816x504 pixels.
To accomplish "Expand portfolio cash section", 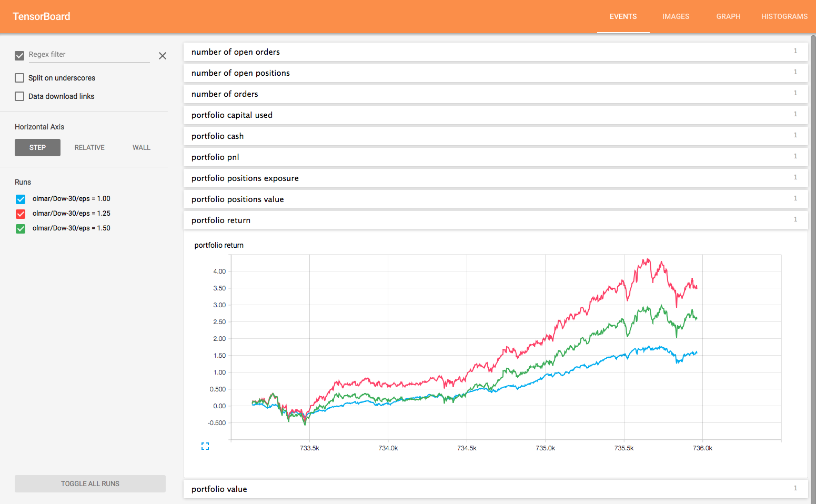I will pos(496,136).
